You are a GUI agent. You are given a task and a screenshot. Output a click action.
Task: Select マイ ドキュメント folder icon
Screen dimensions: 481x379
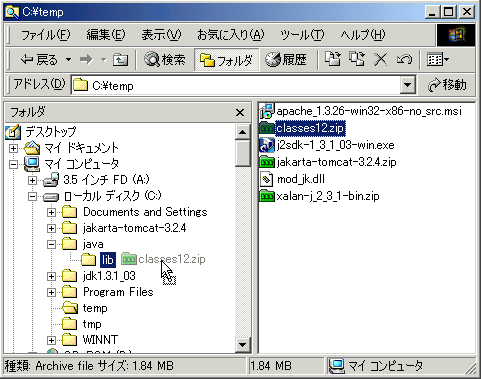32,148
